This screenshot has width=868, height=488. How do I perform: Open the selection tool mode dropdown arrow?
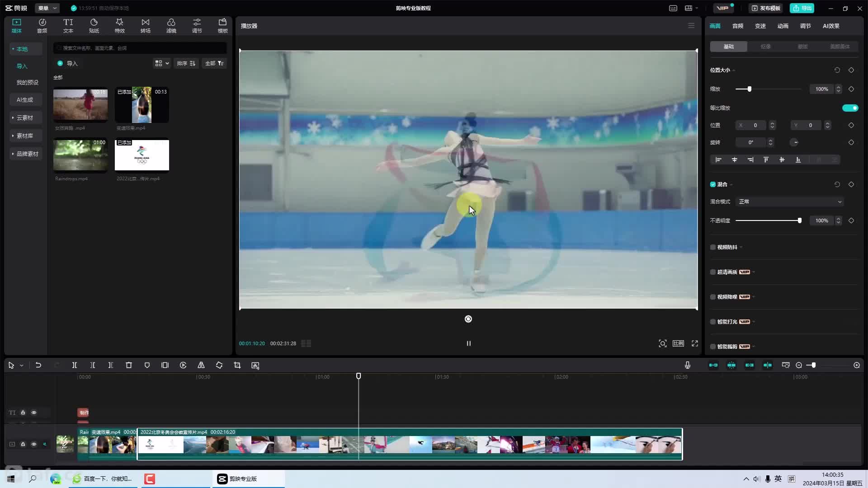point(21,365)
